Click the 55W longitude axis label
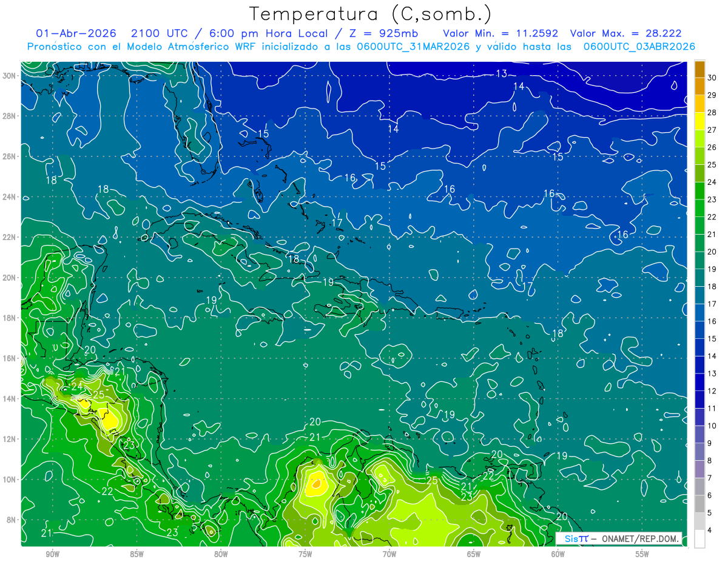728x562 pixels. [642, 554]
